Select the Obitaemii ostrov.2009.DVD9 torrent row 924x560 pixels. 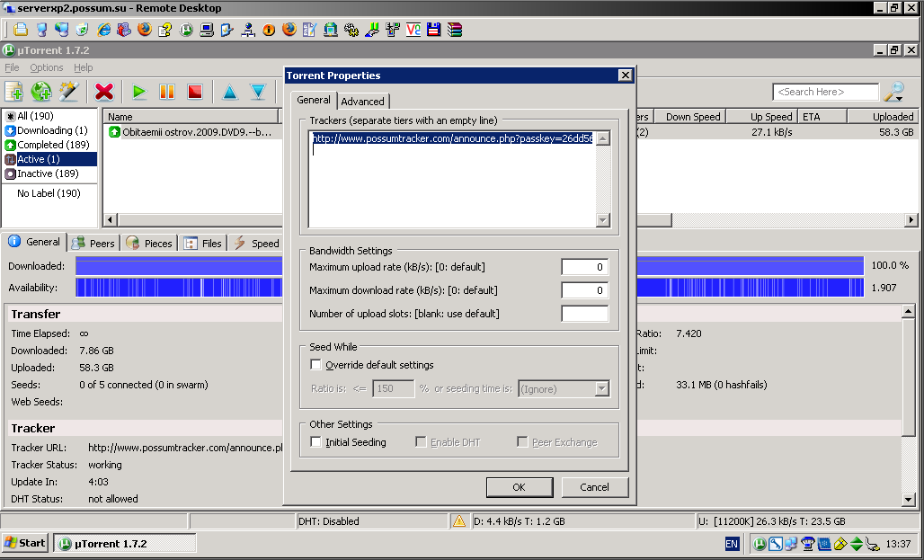coord(191,132)
